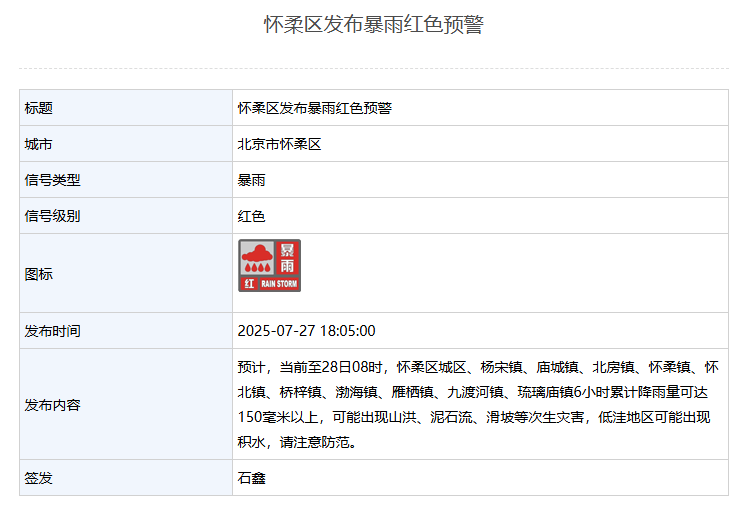Screen dimensions: 746x519
Task: Click the signer name 石鑫
Action: pyautogui.click(x=251, y=478)
